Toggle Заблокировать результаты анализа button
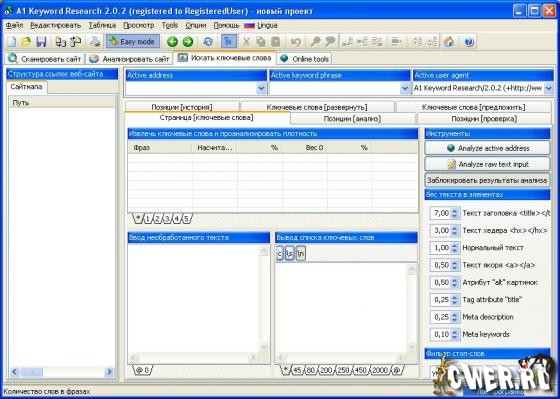This screenshot has height=399, width=560. (487, 180)
